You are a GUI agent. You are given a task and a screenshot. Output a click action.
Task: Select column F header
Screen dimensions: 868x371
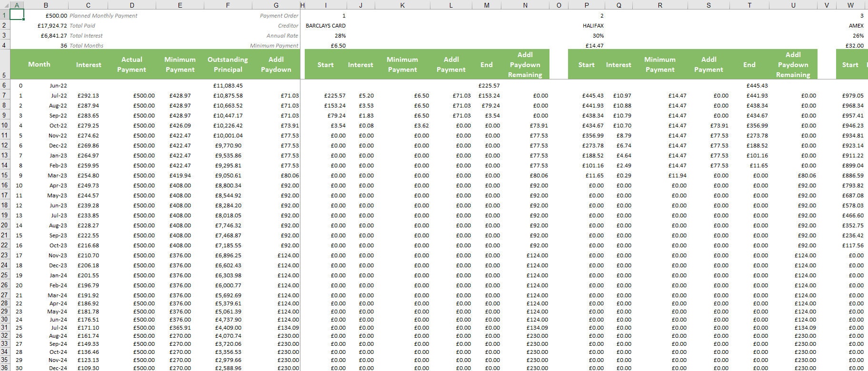228,5
